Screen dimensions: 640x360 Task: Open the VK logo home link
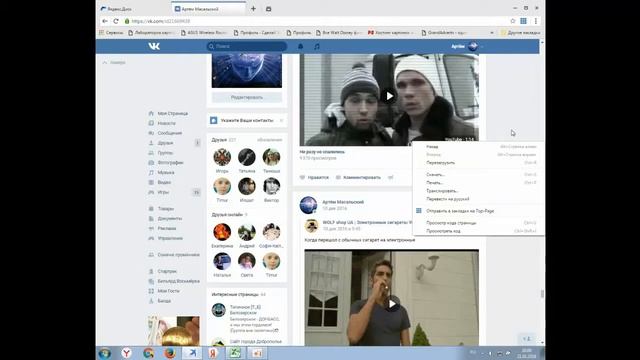(x=154, y=46)
